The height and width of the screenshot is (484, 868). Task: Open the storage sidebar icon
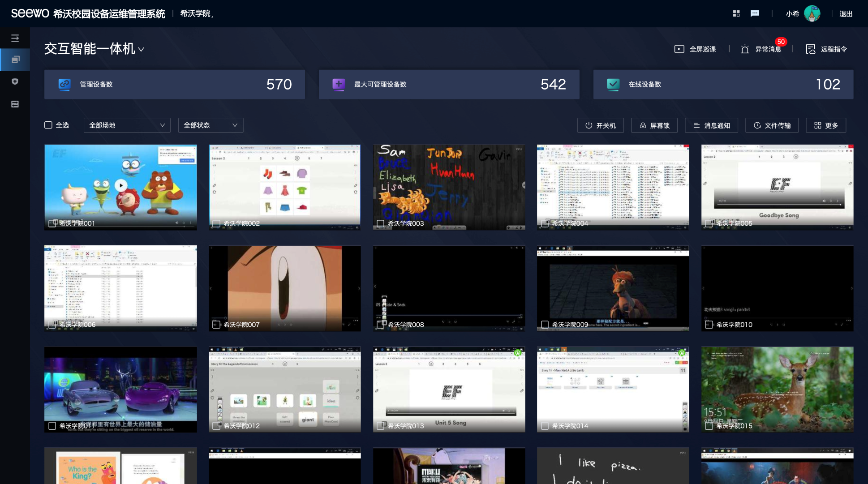tap(15, 104)
